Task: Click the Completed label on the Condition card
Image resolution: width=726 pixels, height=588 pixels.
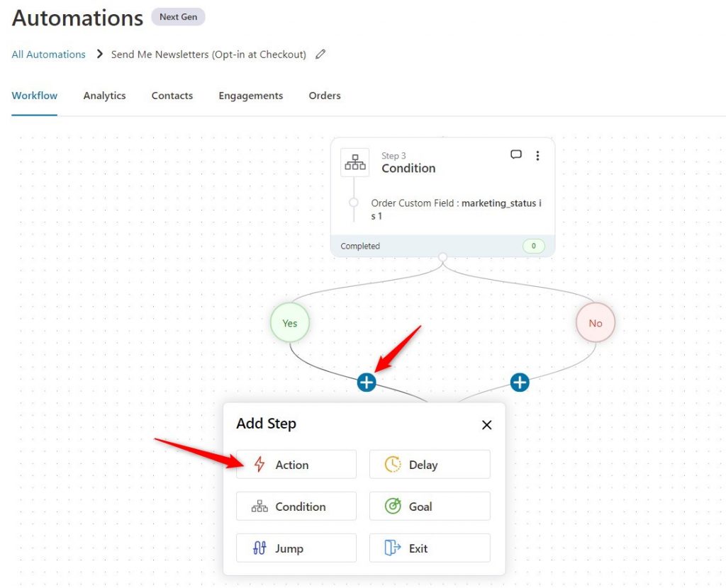Action: coord(360,246)
